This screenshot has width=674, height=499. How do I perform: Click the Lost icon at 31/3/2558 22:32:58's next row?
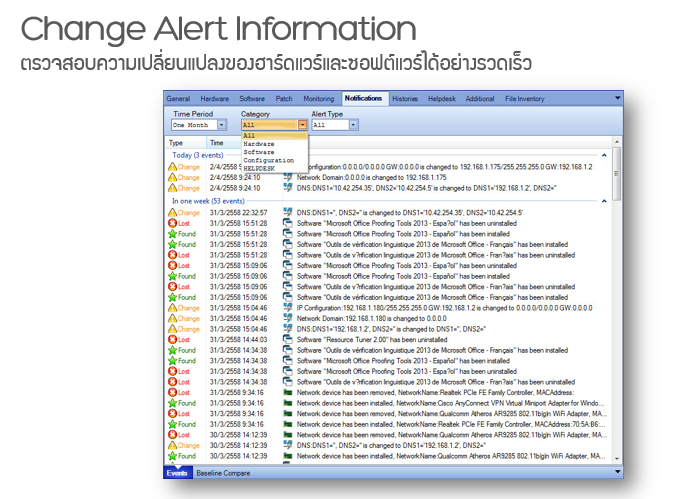point(172,223)
